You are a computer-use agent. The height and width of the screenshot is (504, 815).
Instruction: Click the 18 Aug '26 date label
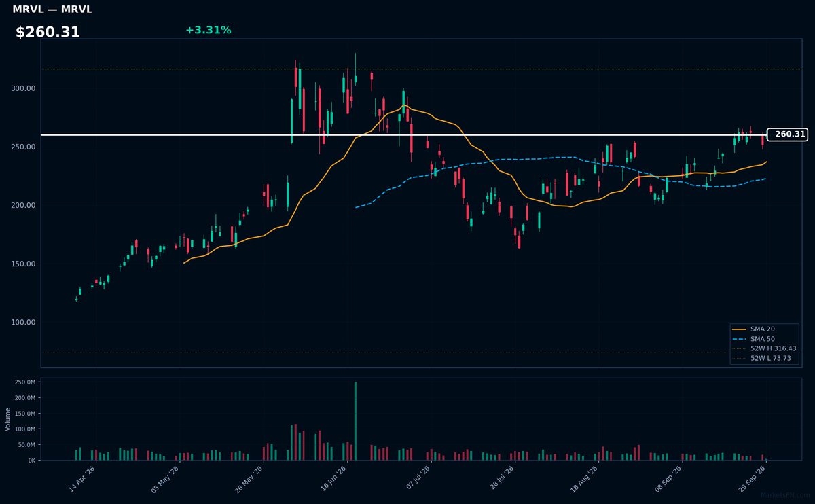[x=583, y=479]
